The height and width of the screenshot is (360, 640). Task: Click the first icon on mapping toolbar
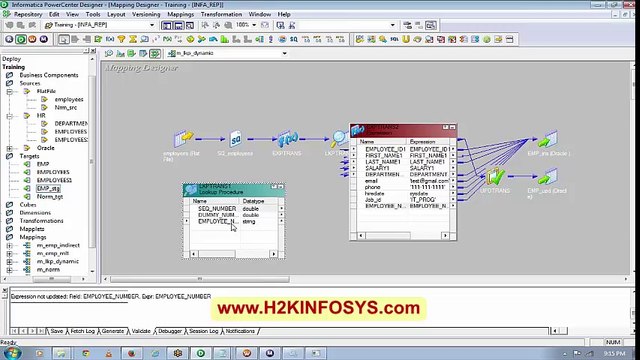coord(109,53)
